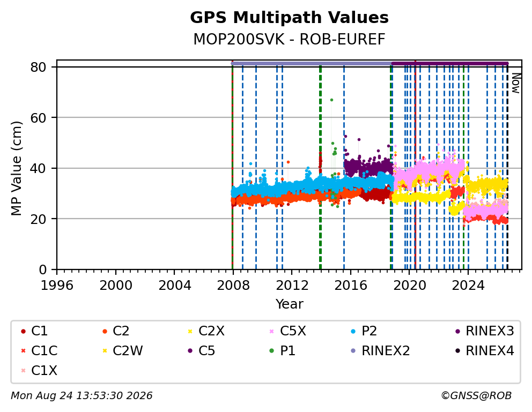Select the RINEX4 legend entry
Screen dimensions: 532x412
pyautogui.click(x=484, y=351)
